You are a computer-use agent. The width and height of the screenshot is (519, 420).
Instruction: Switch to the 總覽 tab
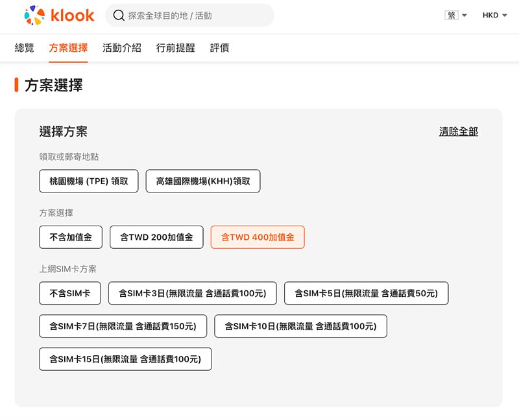click(x=24, y=48)
